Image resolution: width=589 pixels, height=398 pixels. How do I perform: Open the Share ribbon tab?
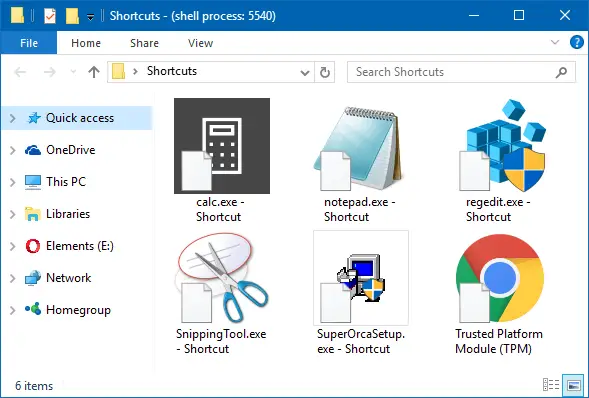coord(144,43)
